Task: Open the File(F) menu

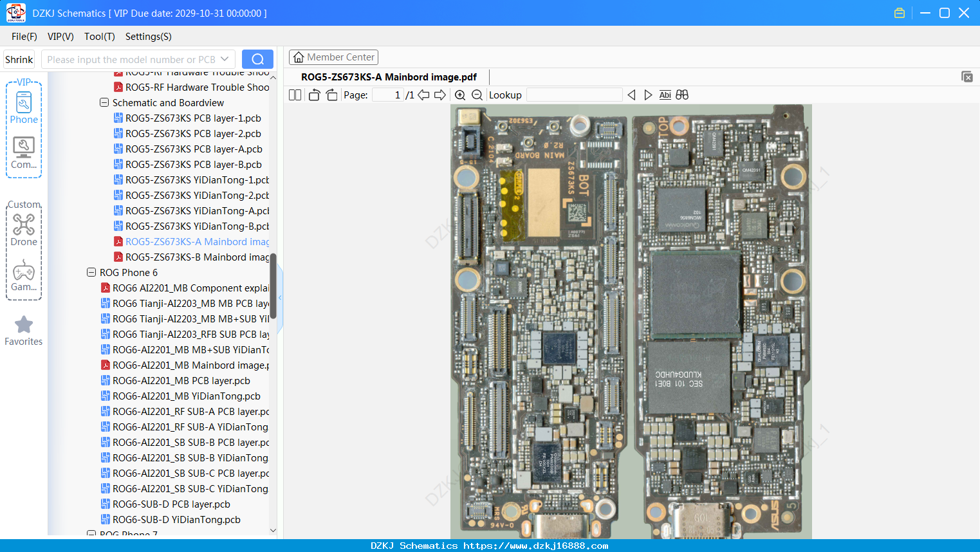Action: (x=24, y=37)
